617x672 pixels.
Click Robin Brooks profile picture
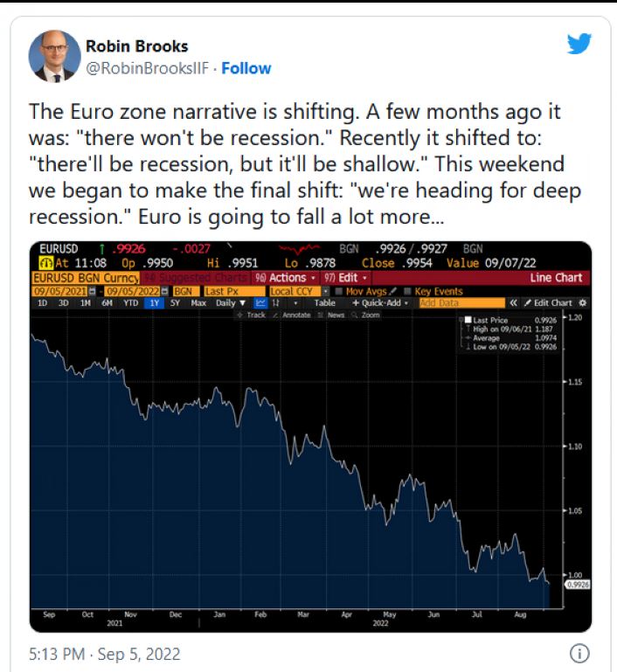point(54,56)
